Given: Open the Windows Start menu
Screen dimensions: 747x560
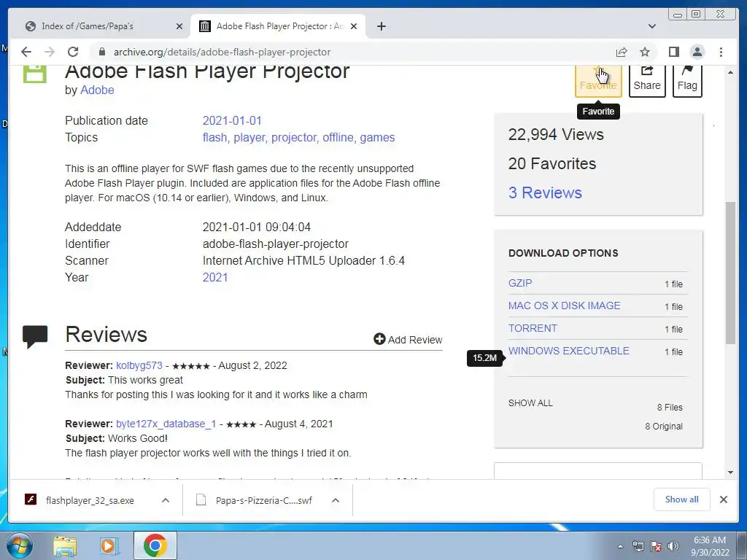Looking at the screenshot, I should pyautogui.click(x=18, y=545).
